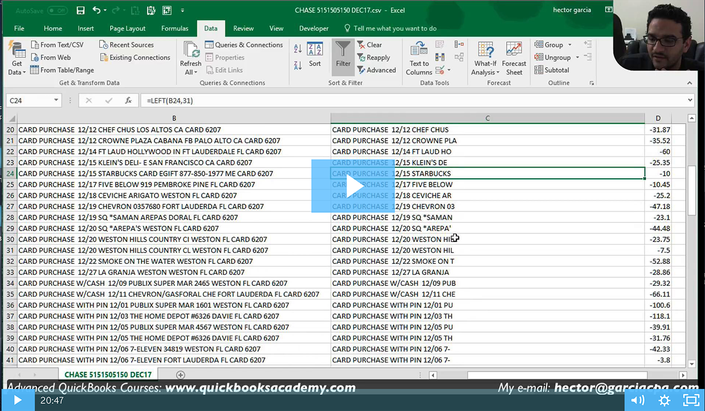This screenshot has width=705, height=411.
Task: Open Recent Sources
Action: coord(126,45)
